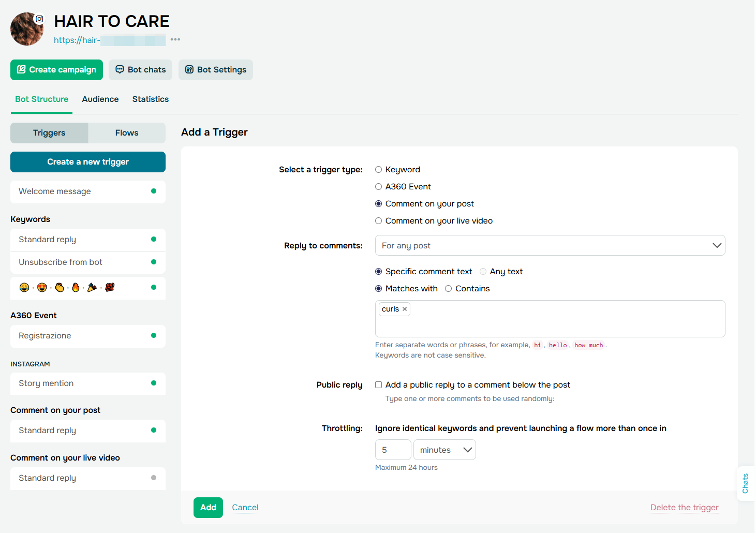The height and width of the screenshot is (533, 756).
Task: Open Bot Settings
Action: [216, 70]
